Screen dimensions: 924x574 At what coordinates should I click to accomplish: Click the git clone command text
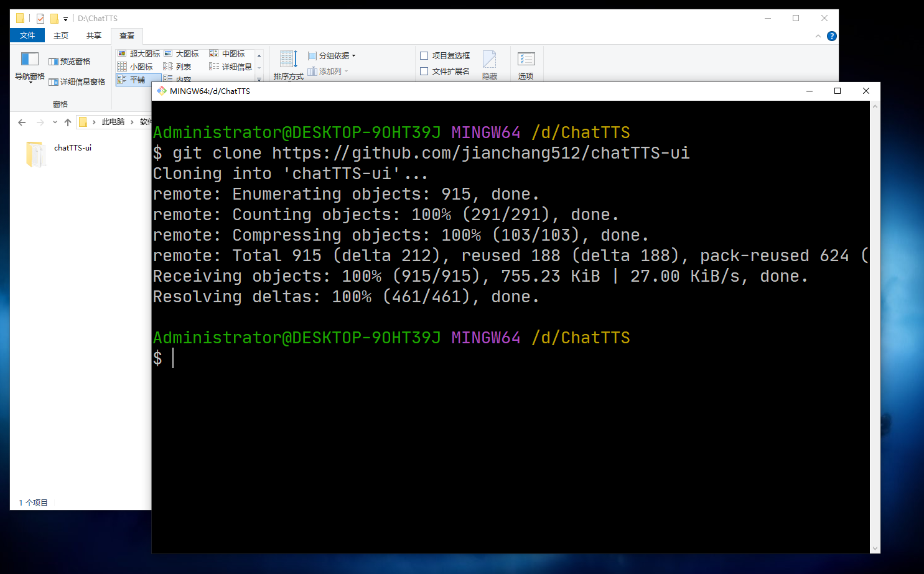coord(431,153)
